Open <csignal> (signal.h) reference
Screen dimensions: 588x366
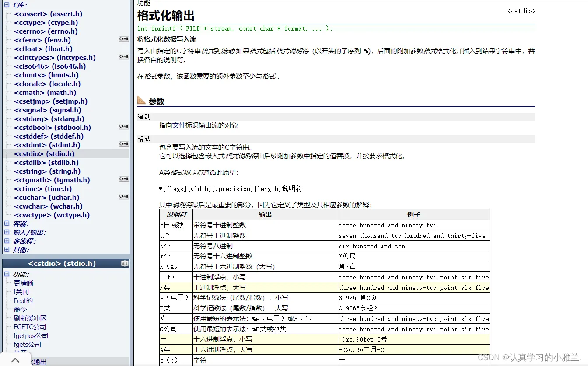48,110
